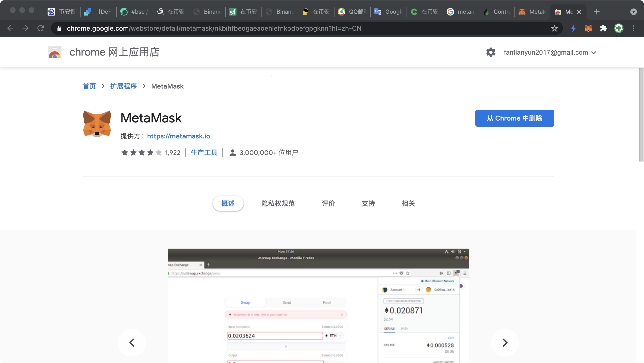
Task: Click the 从 Chrome 中删除 button
Action: [514, 118]
